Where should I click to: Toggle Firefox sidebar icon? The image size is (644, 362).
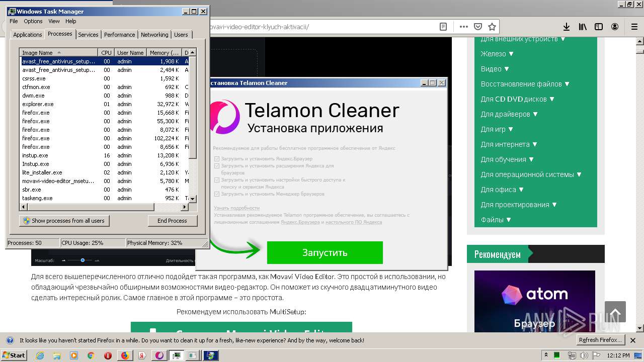[599, 27]
